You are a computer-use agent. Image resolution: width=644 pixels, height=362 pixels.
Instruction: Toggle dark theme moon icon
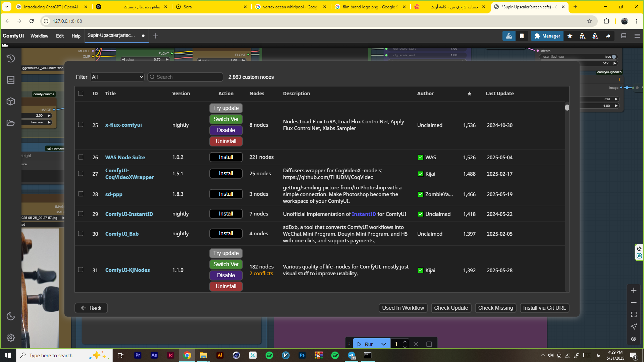11,316
